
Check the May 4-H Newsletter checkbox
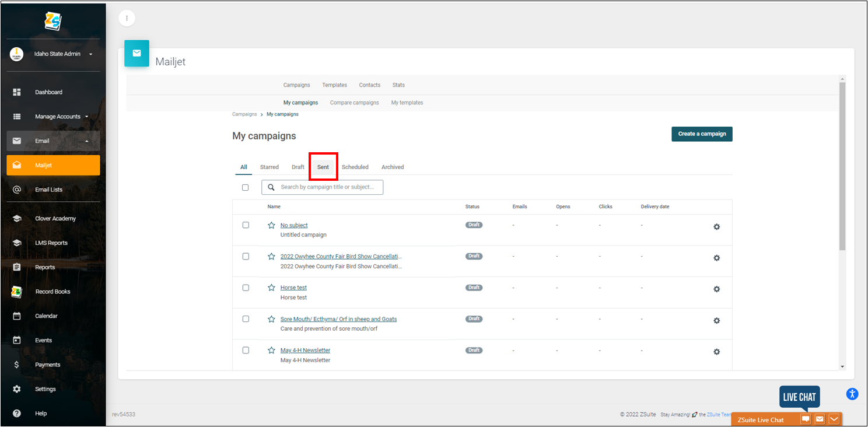tap(246, 350)
